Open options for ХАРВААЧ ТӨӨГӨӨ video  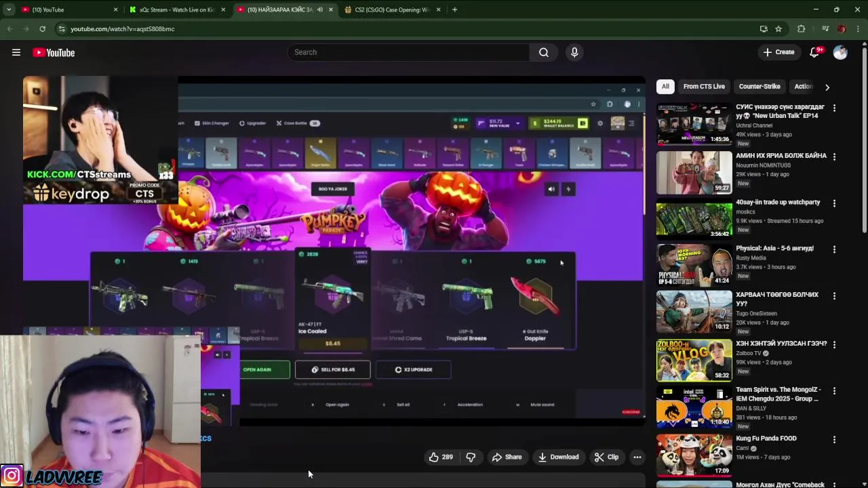[x=834, y=296]
